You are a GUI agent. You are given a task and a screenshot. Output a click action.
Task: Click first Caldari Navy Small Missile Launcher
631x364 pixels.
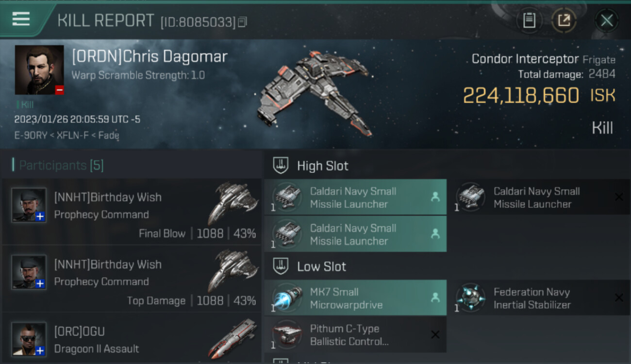(x=355, y=197)
